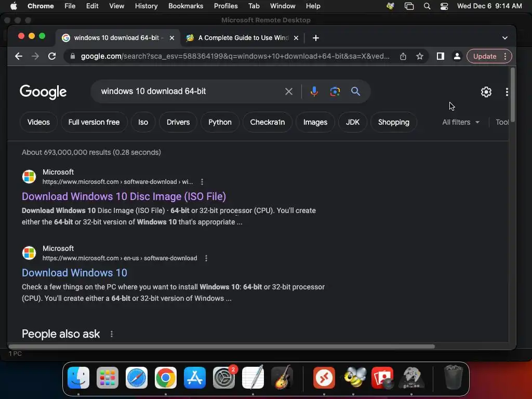The image size is (532, 399).
Task: Select the Python filter chip
Action: click(220, 122)
